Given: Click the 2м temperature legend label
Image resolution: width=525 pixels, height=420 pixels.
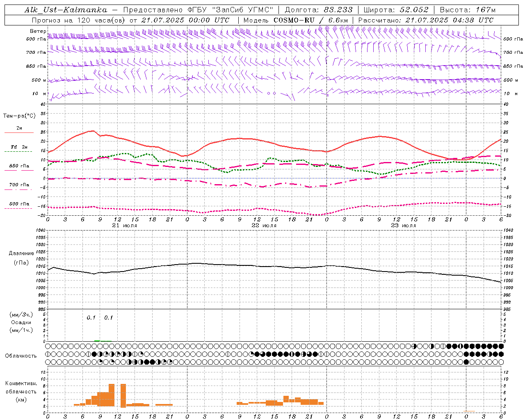Looking at the screenshot, I should (x=19, y=128).
